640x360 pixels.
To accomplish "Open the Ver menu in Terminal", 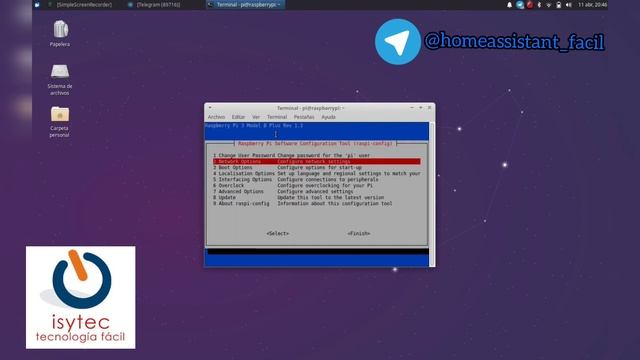I will pos(256,117).
